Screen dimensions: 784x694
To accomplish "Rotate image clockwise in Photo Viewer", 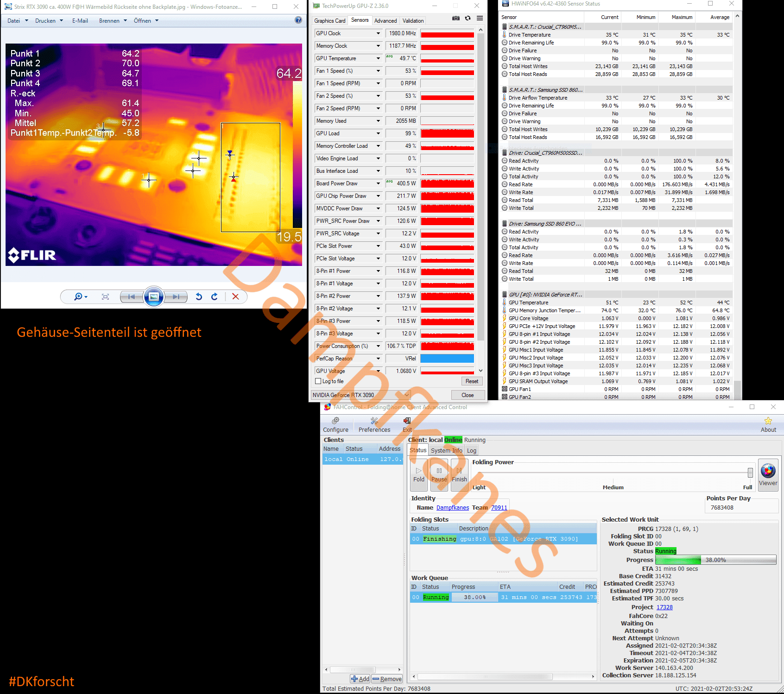I will click(215, 297).
